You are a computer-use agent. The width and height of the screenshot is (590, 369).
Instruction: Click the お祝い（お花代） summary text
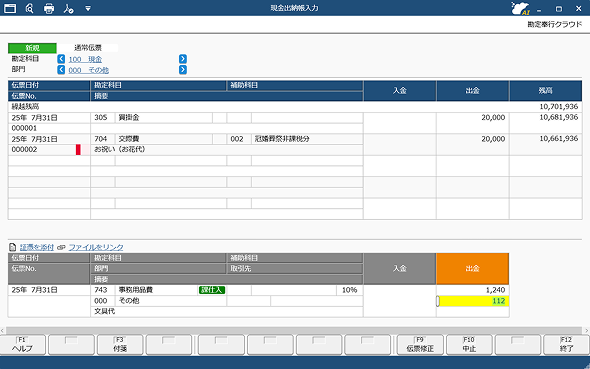tap(120, 149)
